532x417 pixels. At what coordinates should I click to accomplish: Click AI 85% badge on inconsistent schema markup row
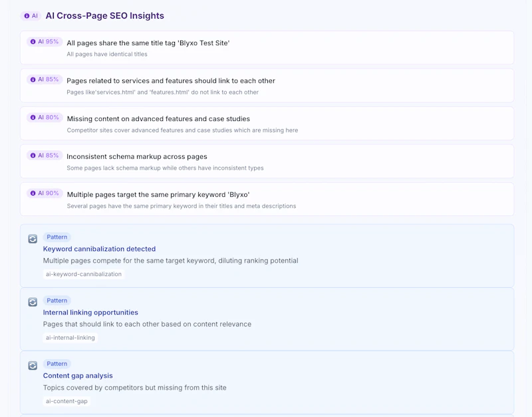pos(45,156)
